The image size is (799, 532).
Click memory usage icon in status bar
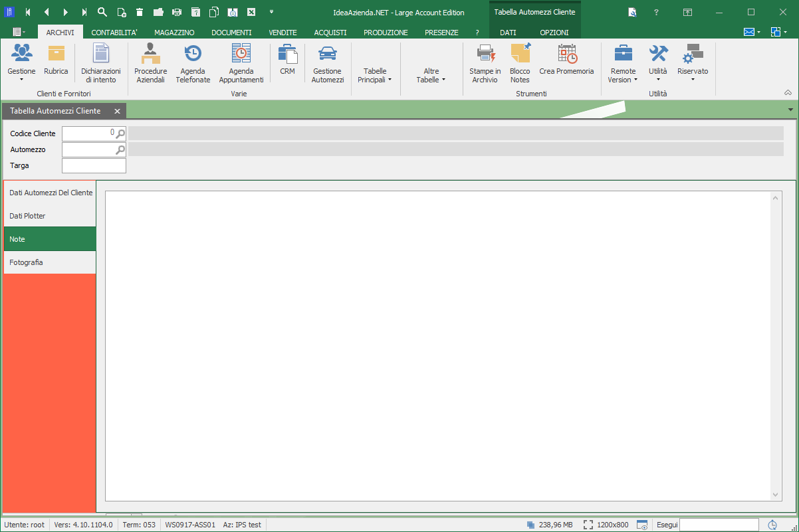(530, 525)
